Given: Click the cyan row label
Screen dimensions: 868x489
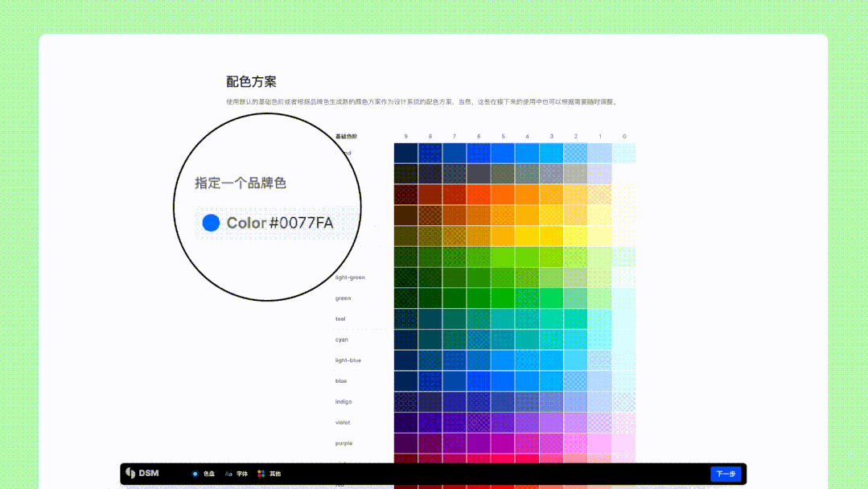Looking at the screenshot, I should pyautogui.click(x=340, y=339).
